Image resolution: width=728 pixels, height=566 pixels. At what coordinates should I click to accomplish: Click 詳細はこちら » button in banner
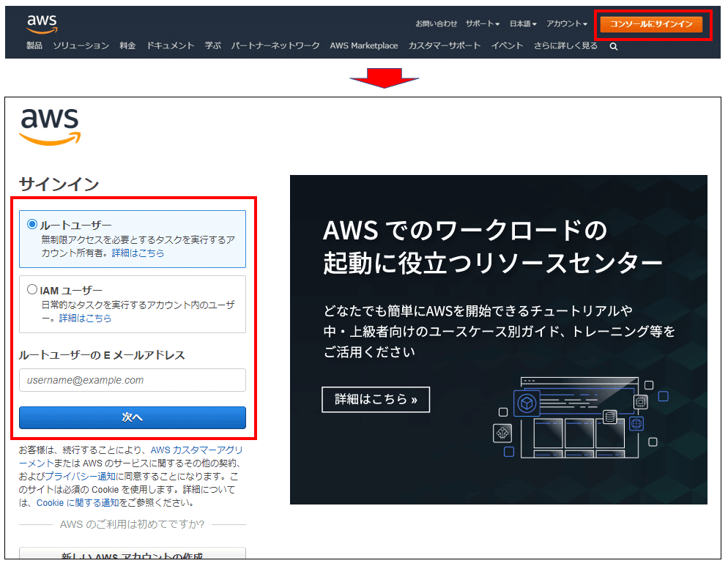(x=376, y=399)
